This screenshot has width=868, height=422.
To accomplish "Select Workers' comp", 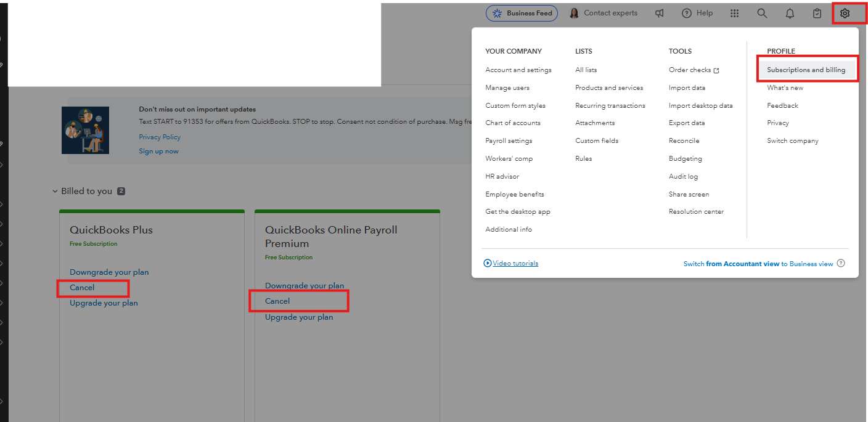I will coord(509,158).
